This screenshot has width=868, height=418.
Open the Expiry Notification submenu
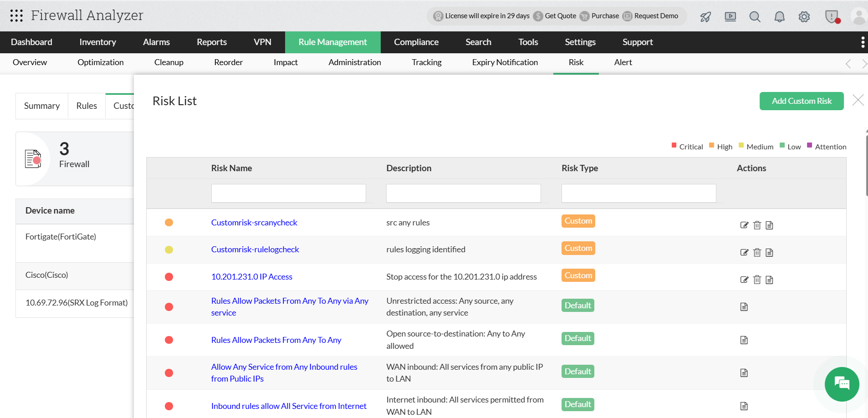tap(505, 62)
